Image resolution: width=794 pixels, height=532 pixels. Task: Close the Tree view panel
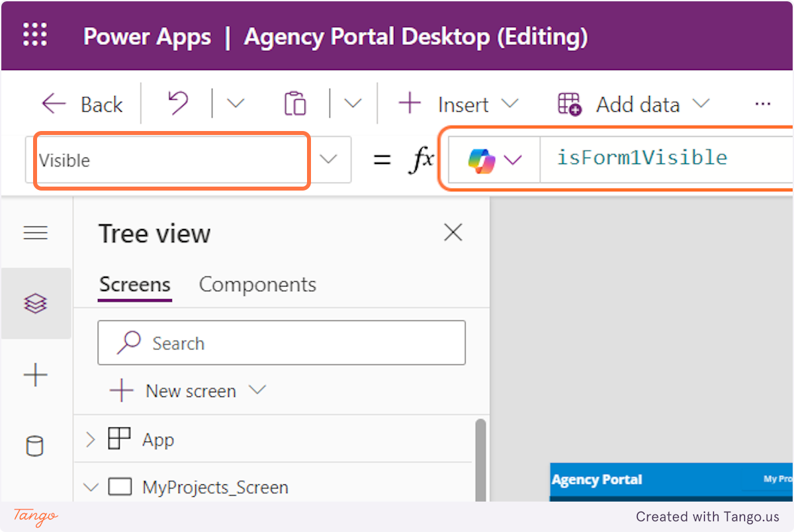point(453,232)
